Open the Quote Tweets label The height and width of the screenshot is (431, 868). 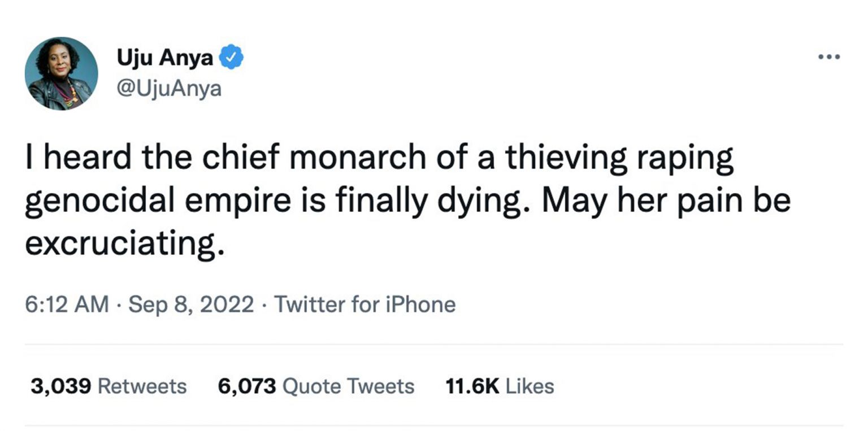[348, 386]
